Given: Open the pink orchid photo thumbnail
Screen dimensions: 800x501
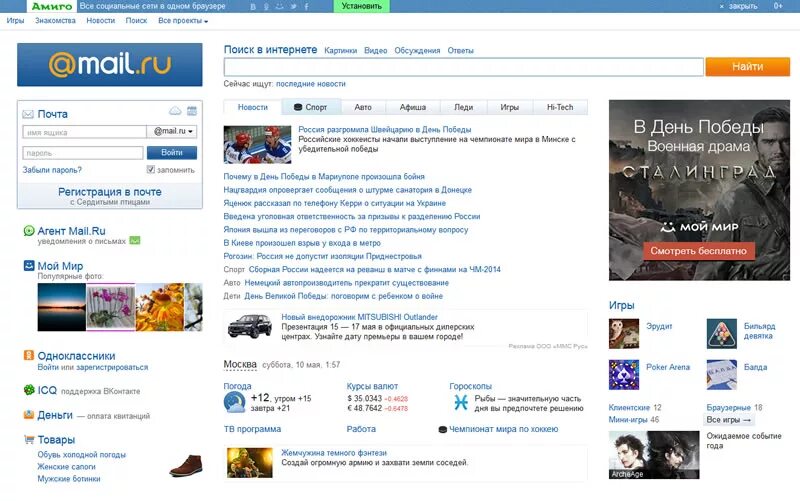Looking at the screenshot, I should (111, 307).
